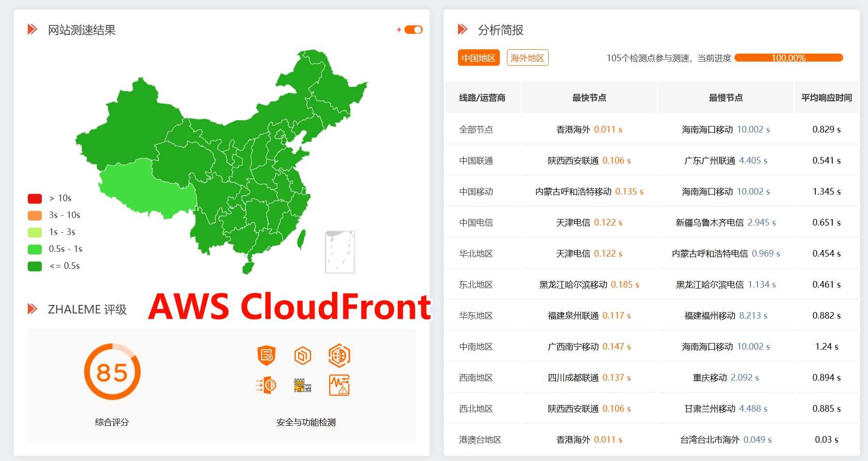Click the 0.829 s average for 全部节点
This screenshot has width=868, height=461.
pyautogui.click(x=827, y=129)
